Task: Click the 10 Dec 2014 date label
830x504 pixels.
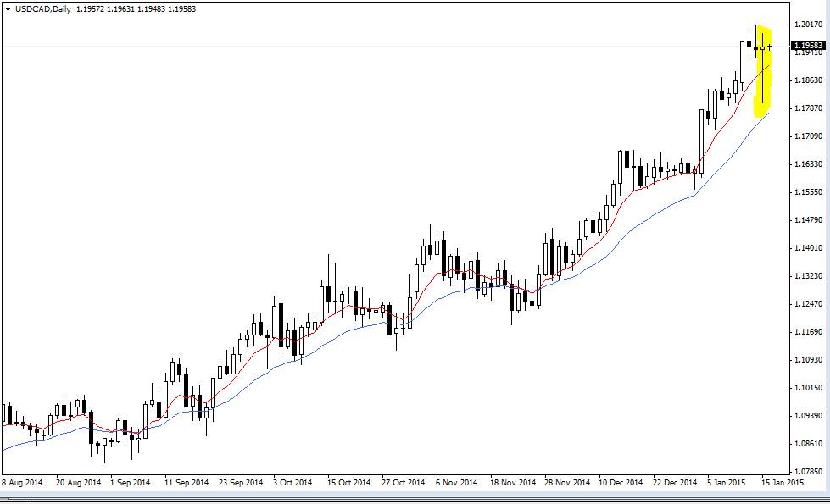Action: [x=621, y=482]
